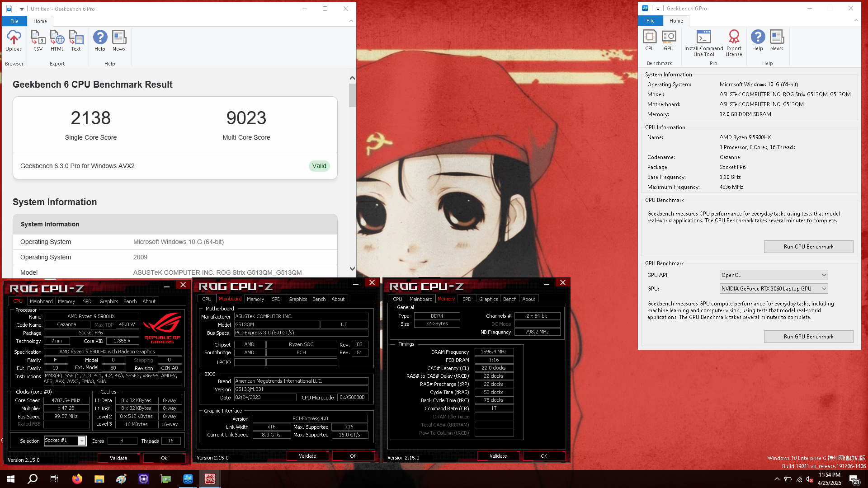This screenshot has height=488, width=868.
Task: Click Install Command Line Tool icon
Action: [703, 43]
